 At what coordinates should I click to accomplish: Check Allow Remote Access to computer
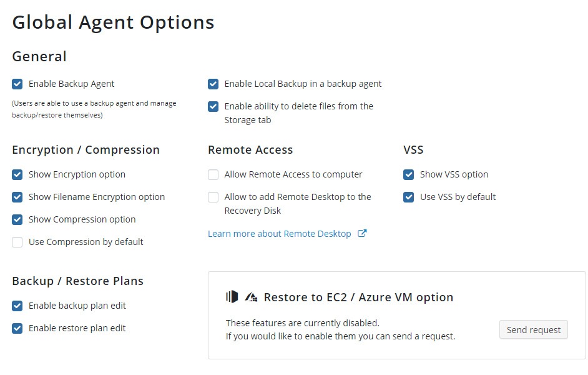[x=213, y=174]
